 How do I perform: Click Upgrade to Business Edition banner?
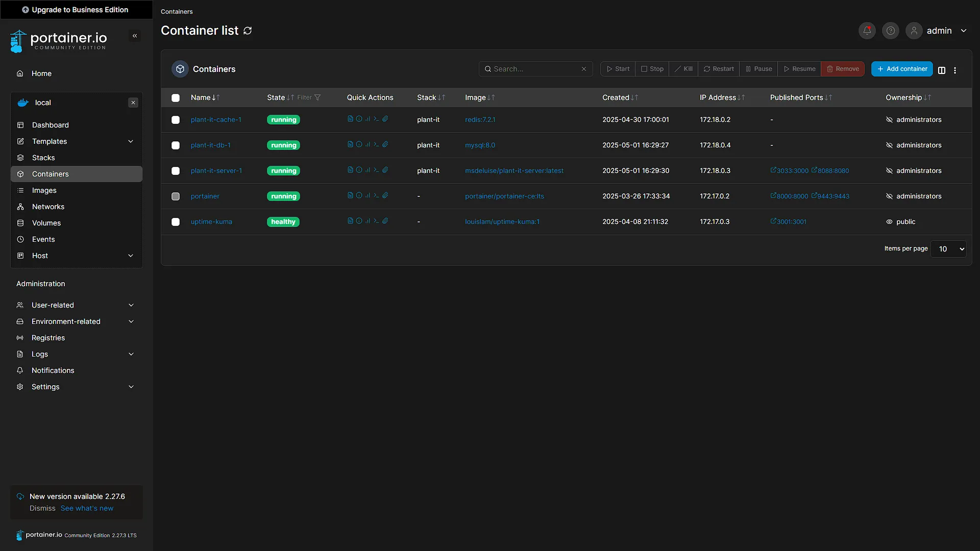click(x=77, y=10)
